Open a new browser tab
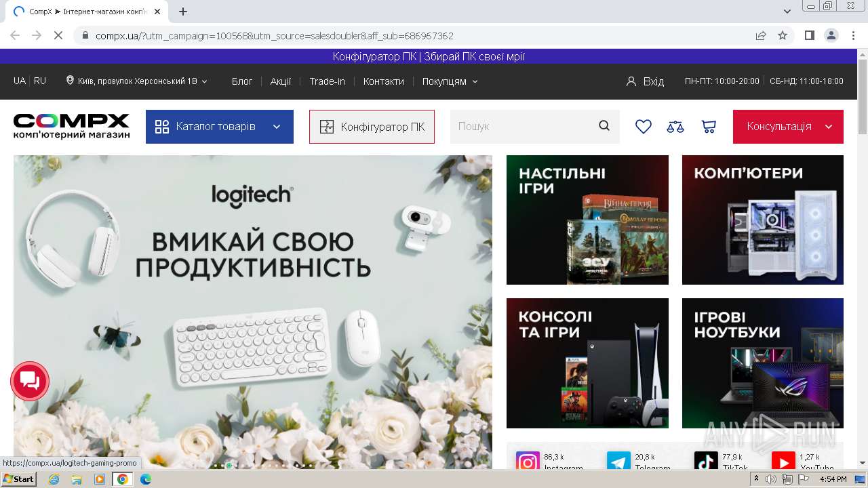868x488 pixels. tap(183, 12)
